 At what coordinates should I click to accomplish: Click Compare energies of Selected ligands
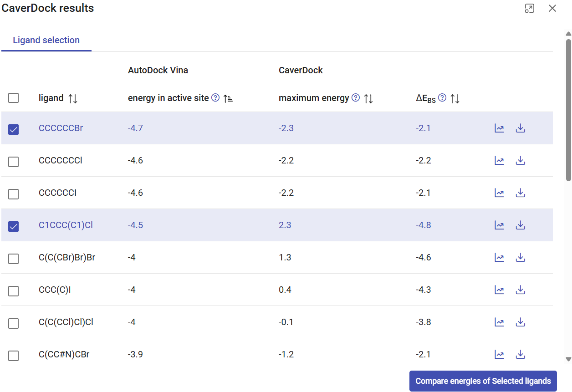[483, 381]
